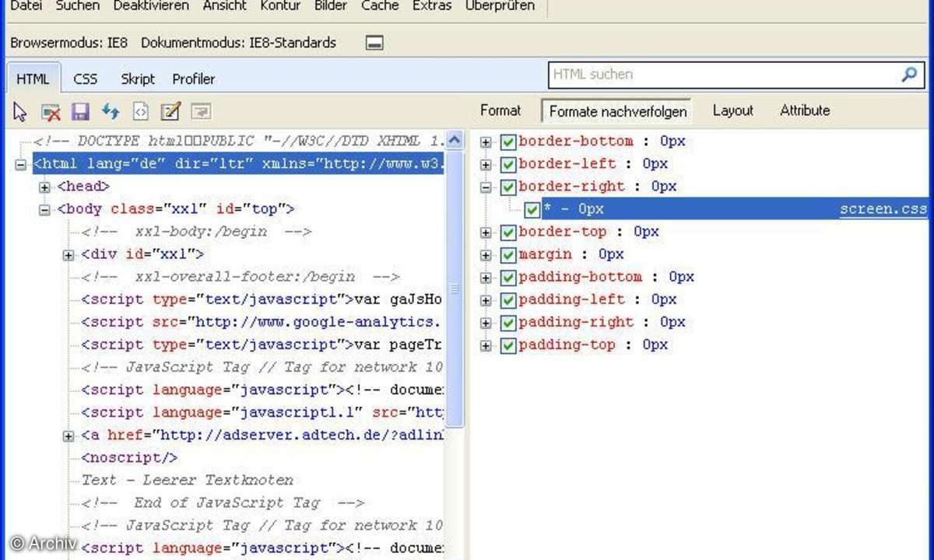Open the Cache menu
Image resolution: width=934 pixels, height=560 pixels.
coord(380,5)
